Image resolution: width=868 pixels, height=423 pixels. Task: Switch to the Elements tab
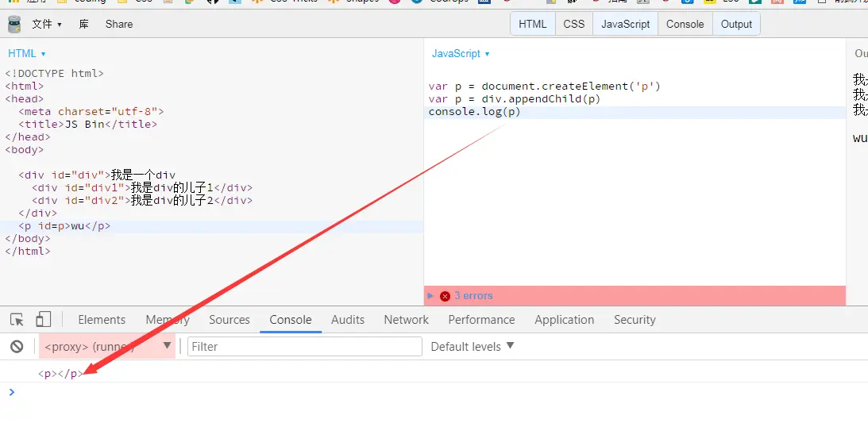(102, 320)
